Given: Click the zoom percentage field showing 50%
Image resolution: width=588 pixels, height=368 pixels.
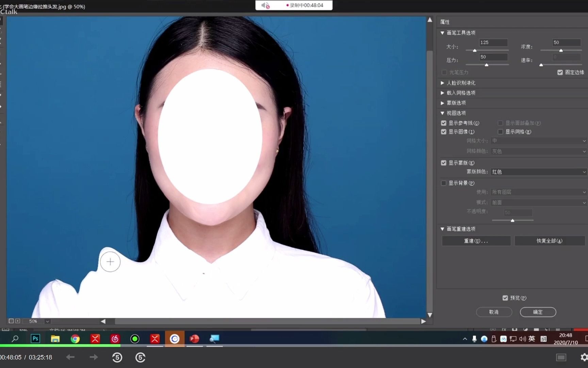Looking at the screenshot, I should point(33,321).
